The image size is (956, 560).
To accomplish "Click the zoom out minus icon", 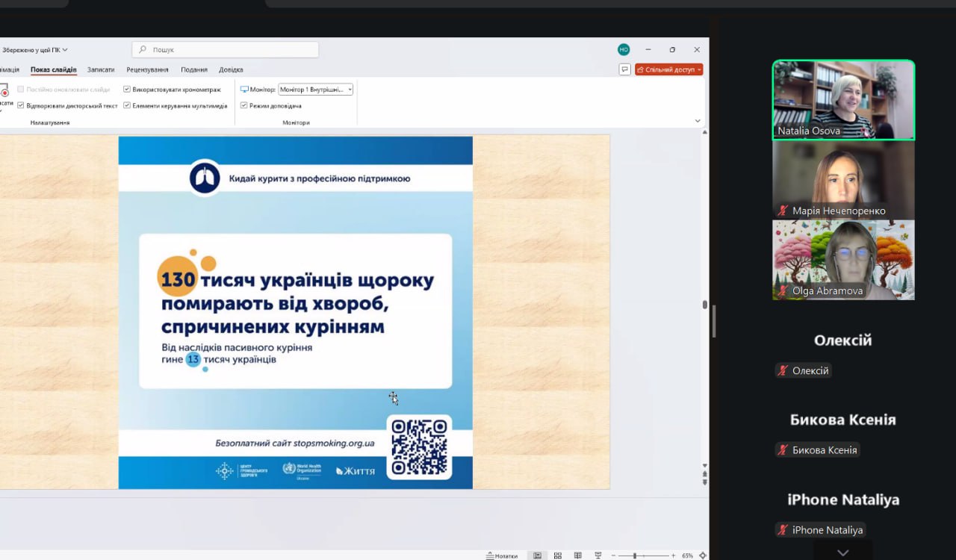I will tap(613, 556).
